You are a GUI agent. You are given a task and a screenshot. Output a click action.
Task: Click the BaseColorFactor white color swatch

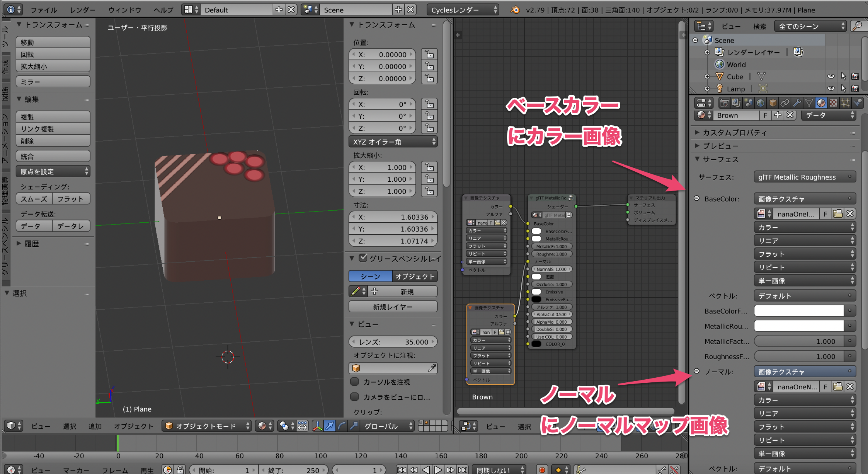pyautogui.click(x=798, y=310)
